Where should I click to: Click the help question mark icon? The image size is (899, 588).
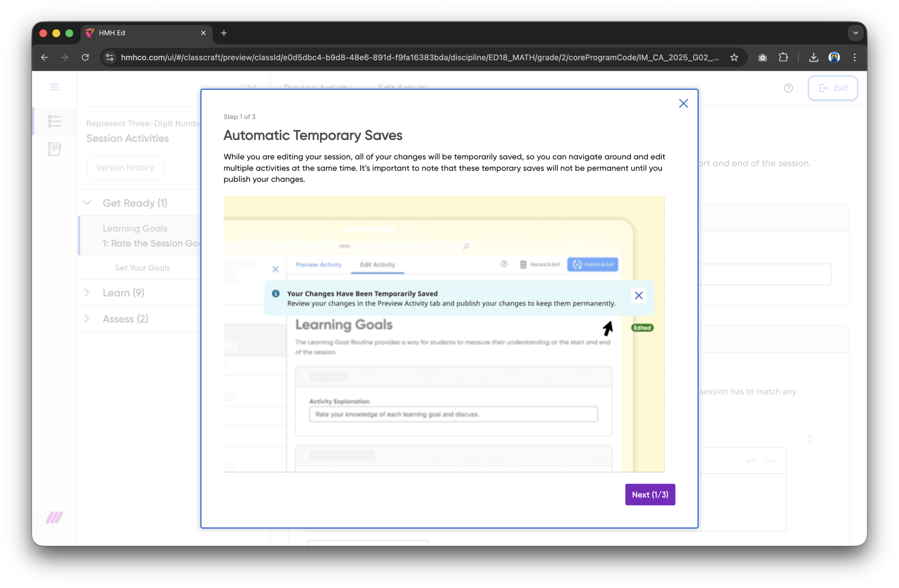pyautogui.click(x=788, y=88)
